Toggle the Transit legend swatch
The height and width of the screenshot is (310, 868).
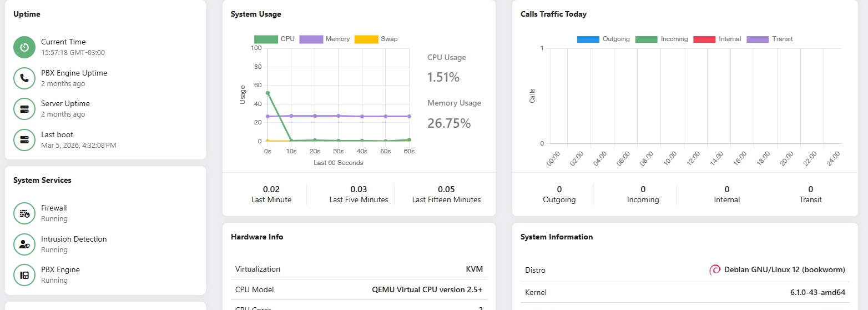click(x=758, y=39)
